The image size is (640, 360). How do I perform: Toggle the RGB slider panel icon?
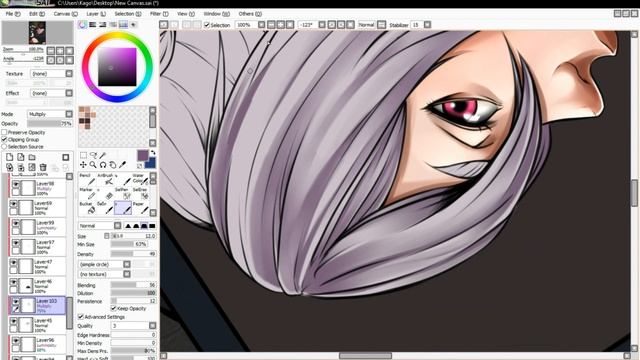click(x=93, y=25)
